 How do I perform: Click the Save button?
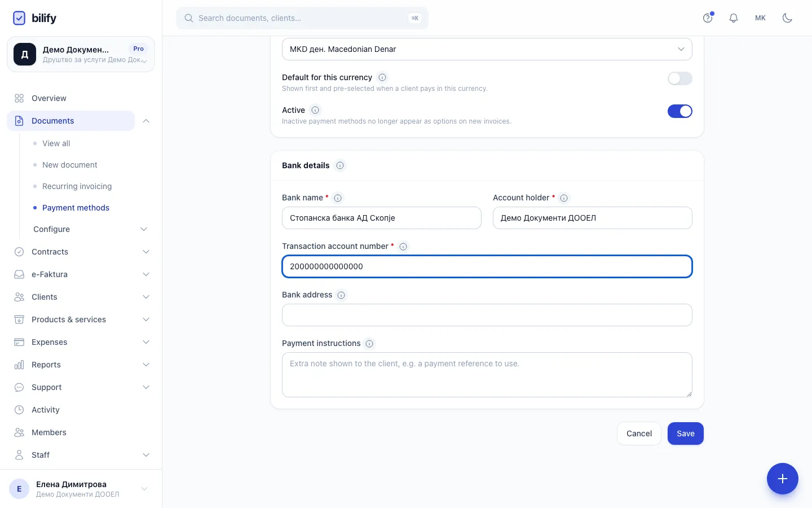pos(686,433)
